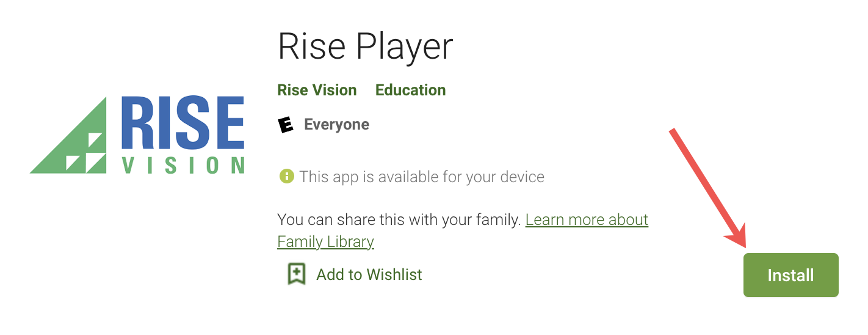Click the word Rise in the title
Viewport: 868px width, 335px height.
tap(311, 47)
